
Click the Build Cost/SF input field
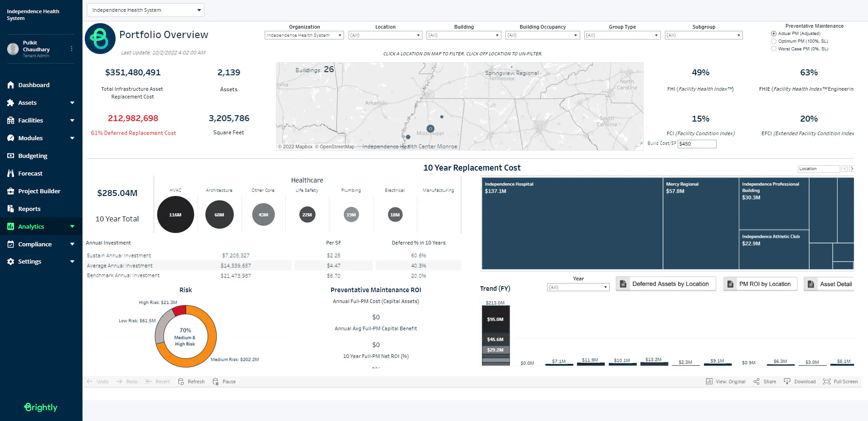[x=697, y=144]
